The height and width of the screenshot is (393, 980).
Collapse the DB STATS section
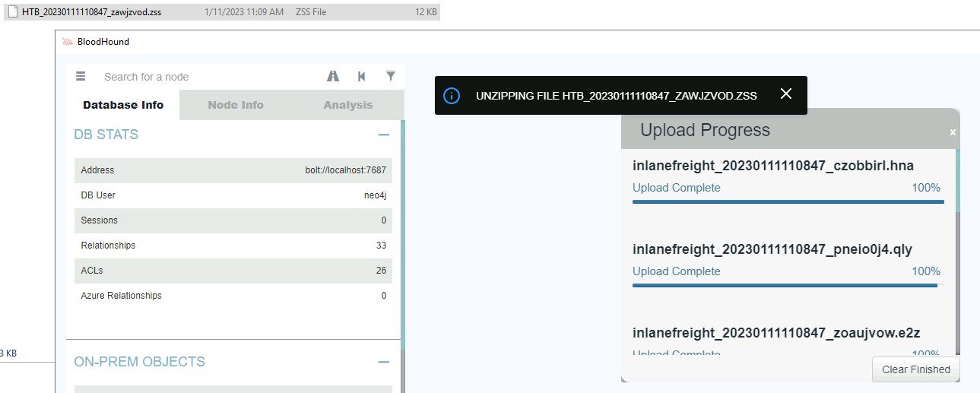coord(384,135)
